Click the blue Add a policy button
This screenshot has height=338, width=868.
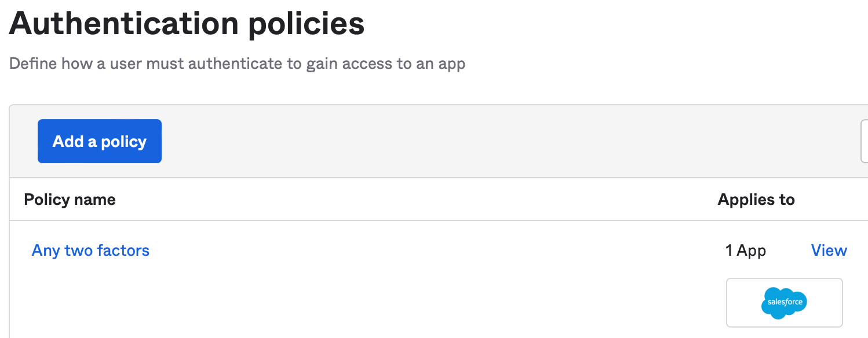click(x=100, y=141)
